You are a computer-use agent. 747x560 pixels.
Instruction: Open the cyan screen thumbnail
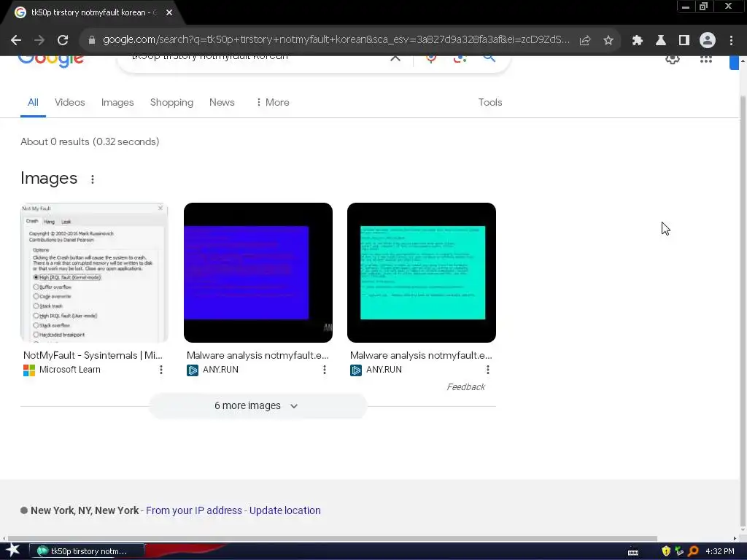422,273
